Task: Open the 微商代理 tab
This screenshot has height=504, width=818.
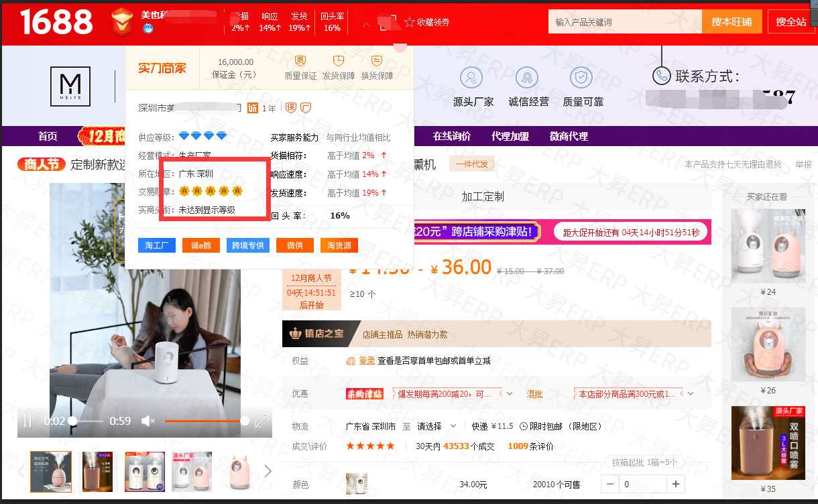Action: coord(569,136)
